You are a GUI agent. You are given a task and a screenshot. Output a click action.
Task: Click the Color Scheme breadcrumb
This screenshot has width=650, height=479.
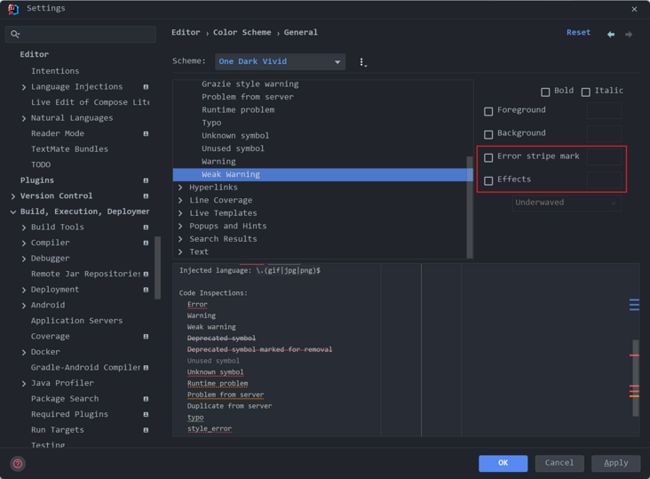(242, 32)
